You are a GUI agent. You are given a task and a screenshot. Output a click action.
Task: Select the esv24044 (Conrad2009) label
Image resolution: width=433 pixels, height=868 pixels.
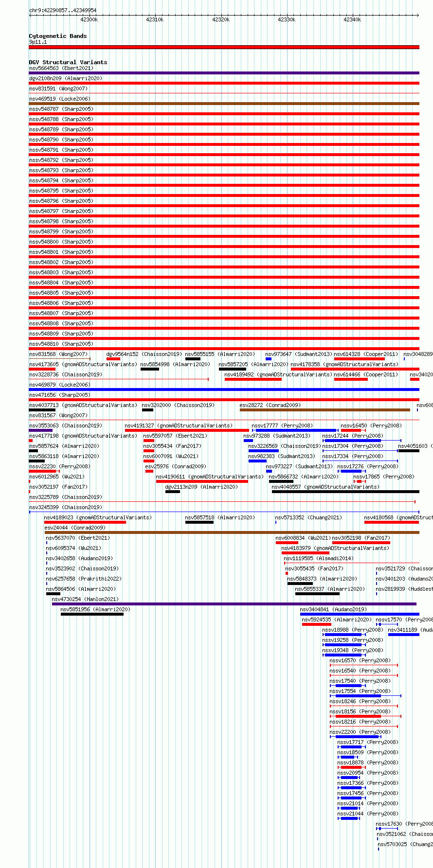[x=75, y=528]
